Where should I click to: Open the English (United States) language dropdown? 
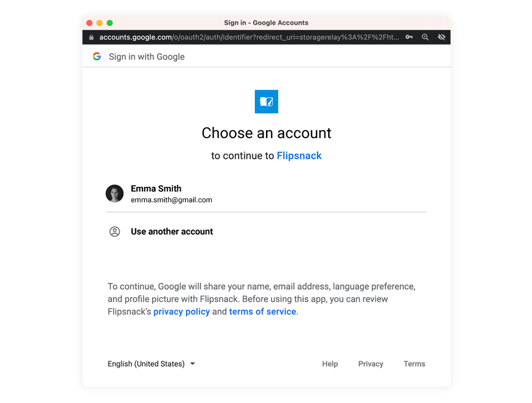146,364
